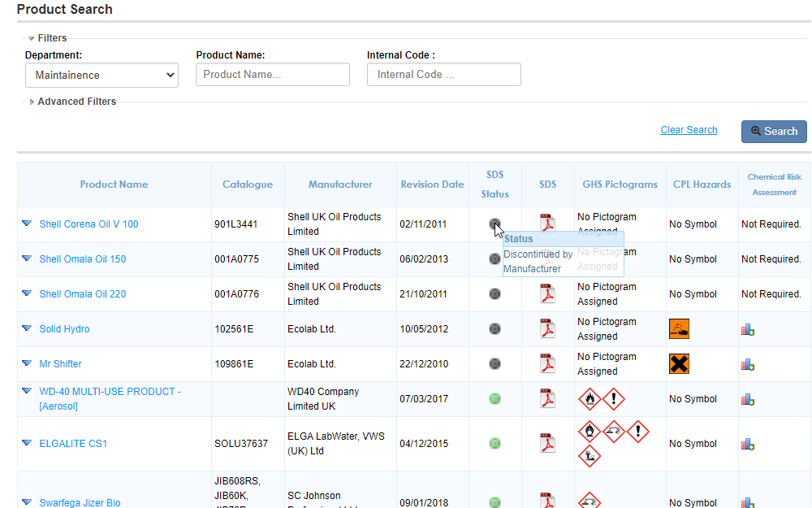Click revision date 22/12/2010
This screenshot has width=812, height=508.
[x=424, y=364]
